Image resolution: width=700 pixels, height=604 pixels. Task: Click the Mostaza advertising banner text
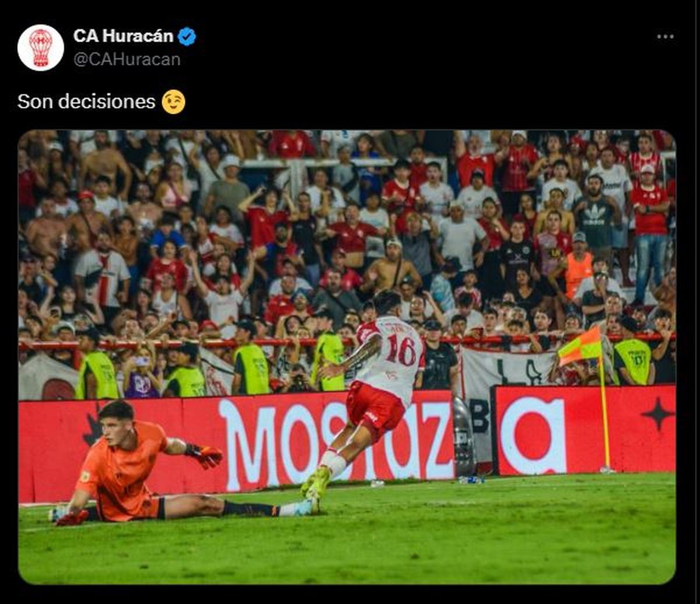click(335, 443)
